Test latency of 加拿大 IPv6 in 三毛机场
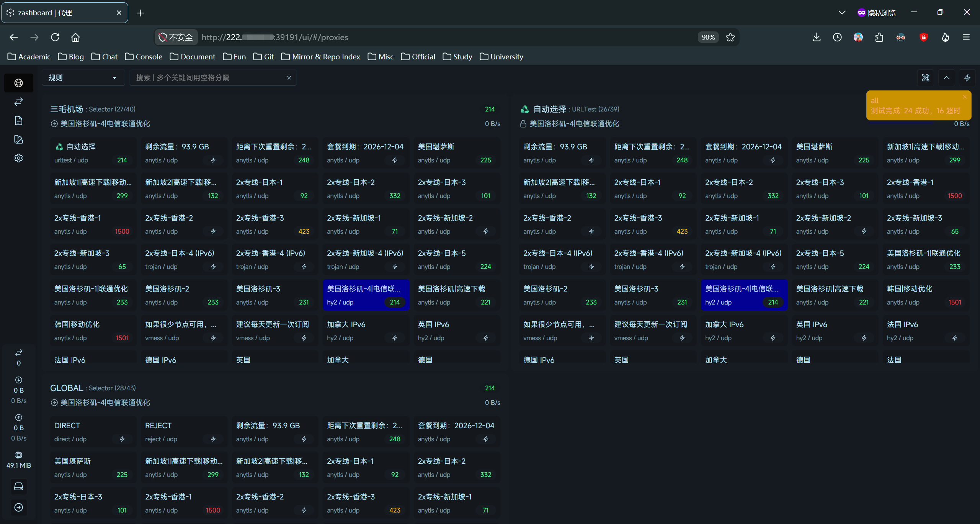 [x=395, y=338]
